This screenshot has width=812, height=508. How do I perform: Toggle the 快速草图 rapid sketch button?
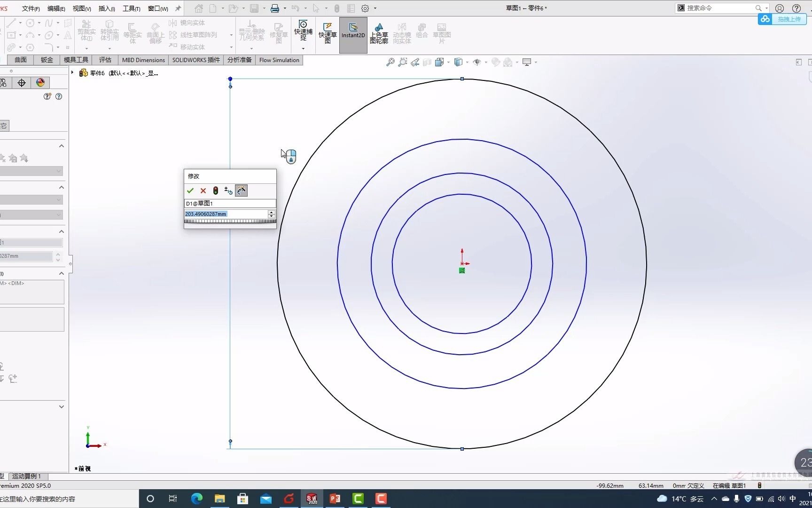[x=328, y=33]
